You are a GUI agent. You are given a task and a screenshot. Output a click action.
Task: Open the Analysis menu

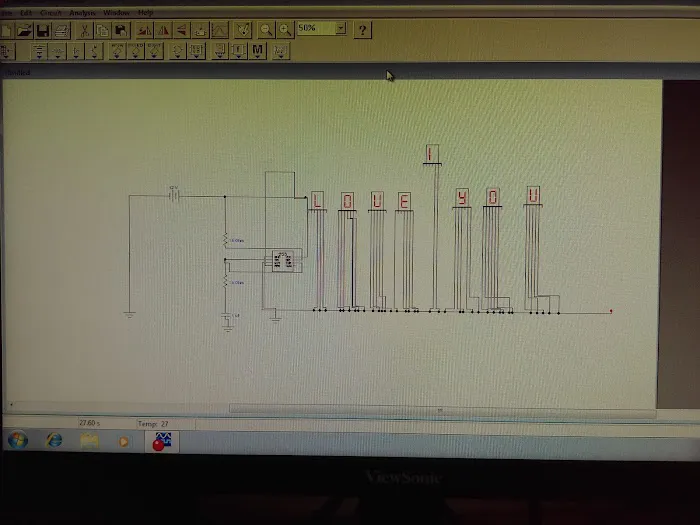(x=83, y=13)
